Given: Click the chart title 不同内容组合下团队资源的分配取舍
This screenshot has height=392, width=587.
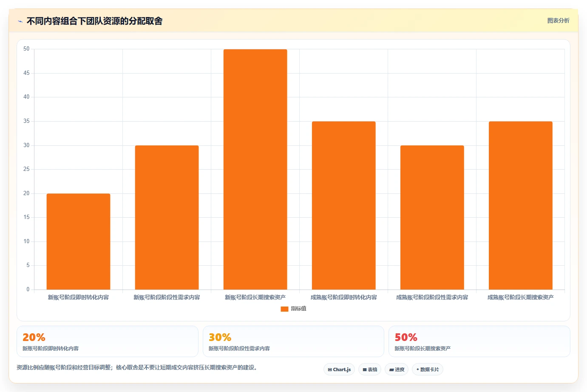Looking at the screenshot, I should pyautogui.click(x=94, y=21).
